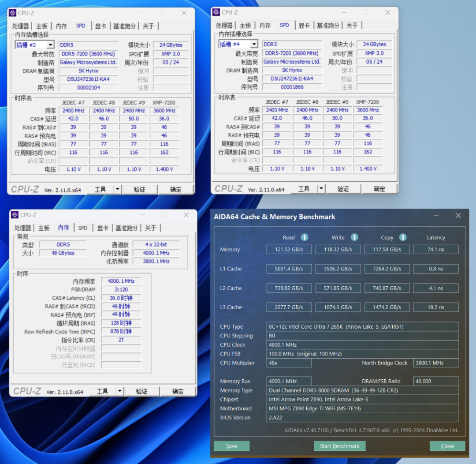
Task: Click CPU-Z app icon in slot #2 window title
Action: click(12, 13)
